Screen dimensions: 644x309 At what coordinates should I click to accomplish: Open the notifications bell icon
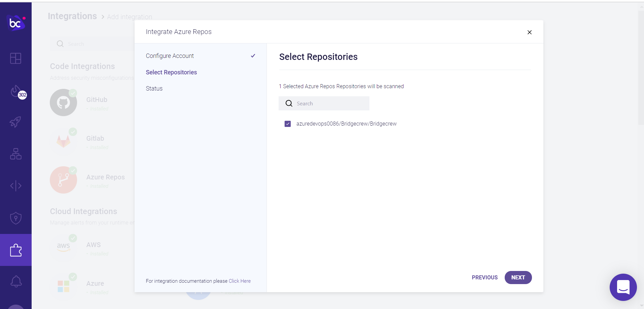click(x=16, y=281)
